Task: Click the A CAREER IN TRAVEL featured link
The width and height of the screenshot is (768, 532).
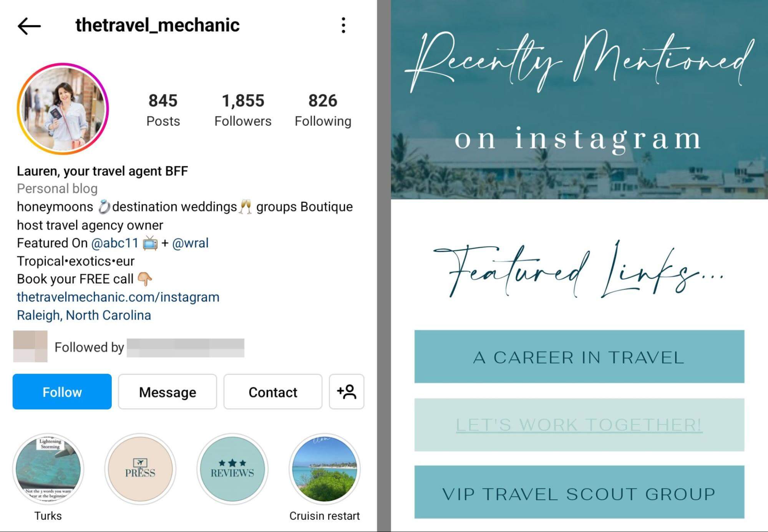Action: click(x=579, y=358)
